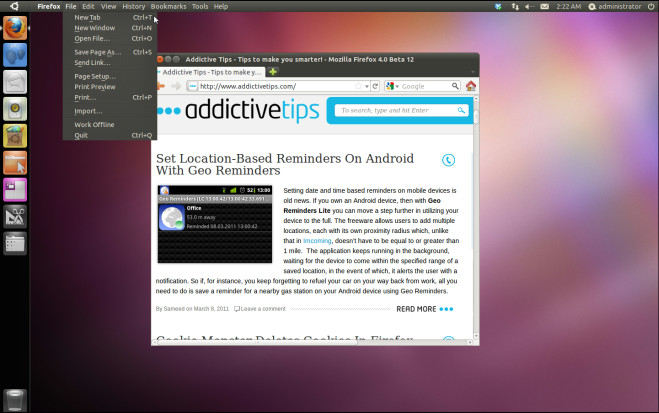Select Page Setup... in File menu

(110, 76)
